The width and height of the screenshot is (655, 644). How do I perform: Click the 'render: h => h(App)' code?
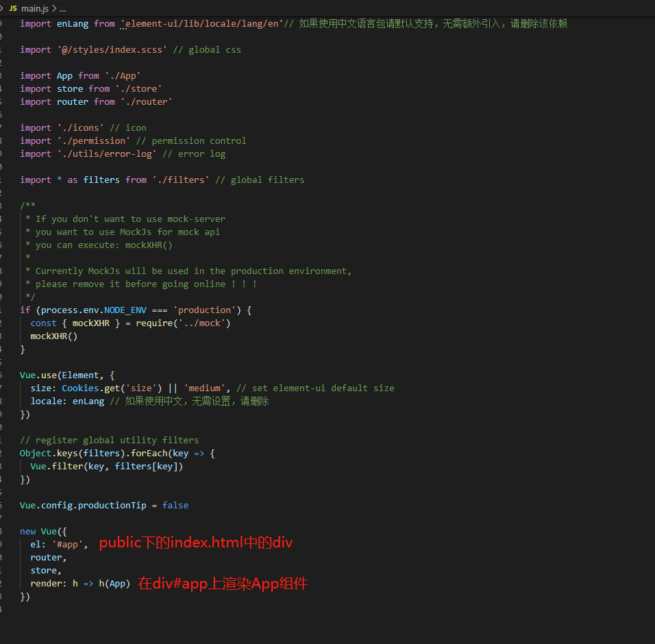80,584
